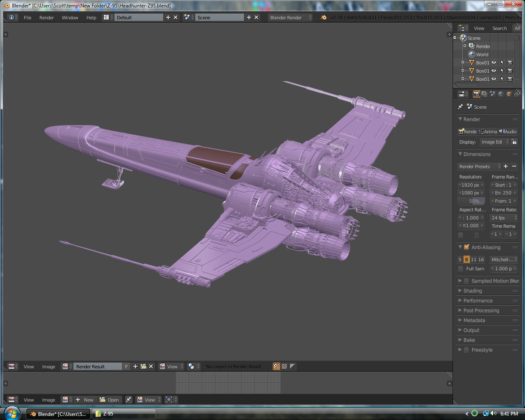The width and height of the screenshot is (525, 420).
Task: Open the Window menu
Action: pos(70,17)
